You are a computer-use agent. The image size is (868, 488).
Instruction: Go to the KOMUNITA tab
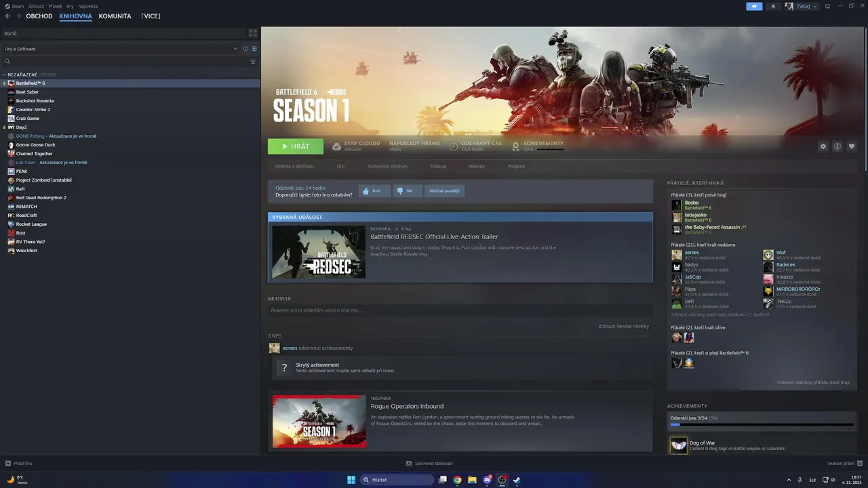pos(115,16)
